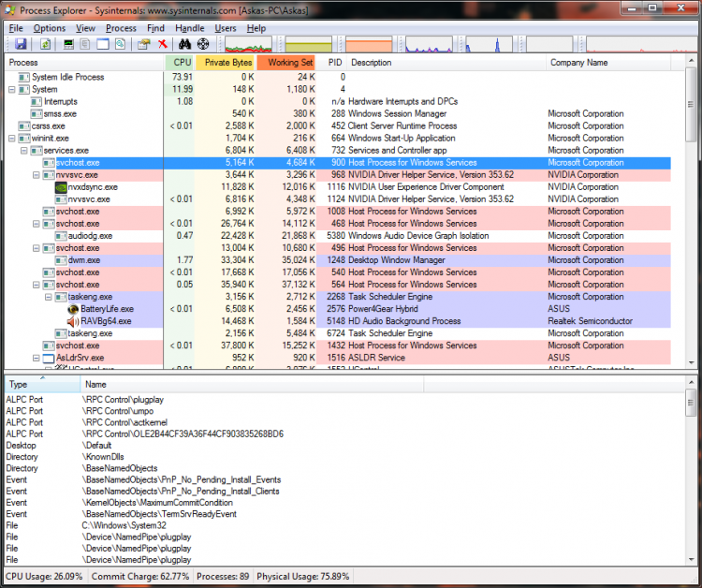Click the BatteryLife.exe process icon
The width and height of the screenshot is (702, 588).
[x=73, y=309]
